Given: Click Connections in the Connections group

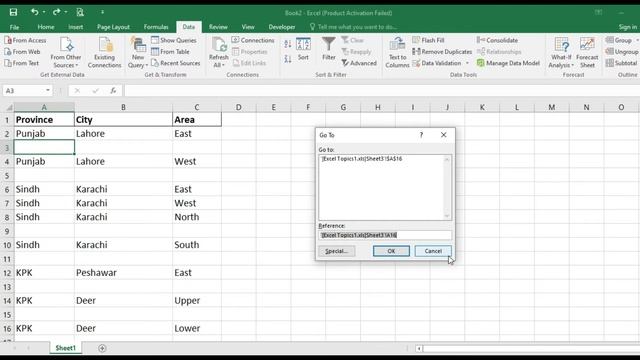Looking at the screenshot, I should pyautogui.click(x=253, y=40).
